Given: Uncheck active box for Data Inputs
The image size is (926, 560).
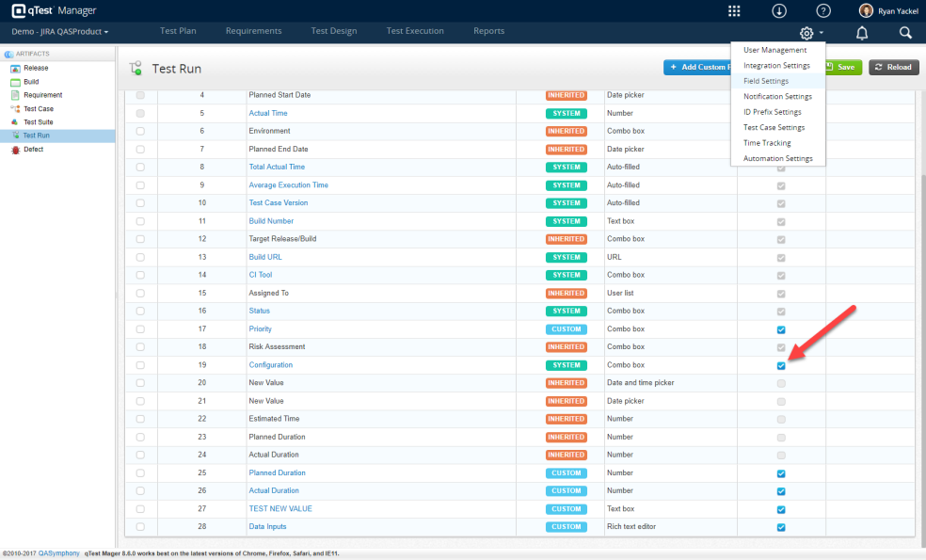Looking at the screenshot, I should click(x=781, y=527).
